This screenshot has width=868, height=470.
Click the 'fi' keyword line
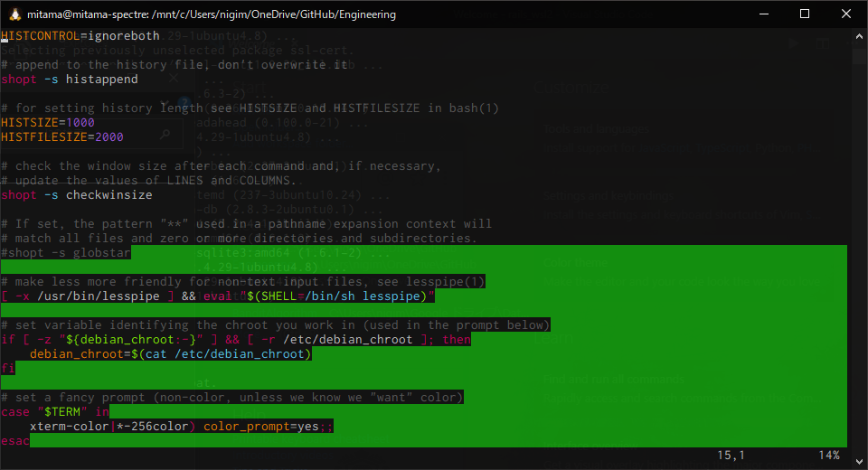coord(8,368)
